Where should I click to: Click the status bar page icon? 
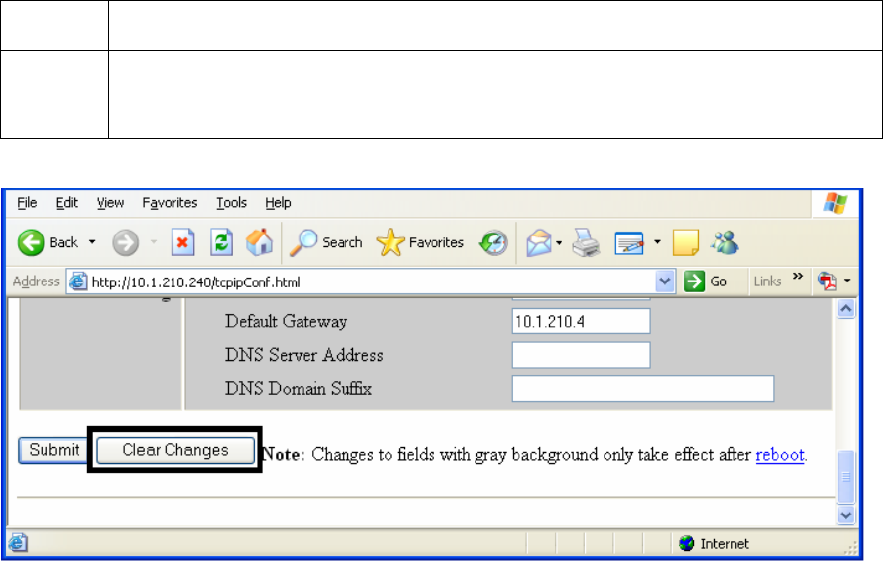[x=17, y=543]
